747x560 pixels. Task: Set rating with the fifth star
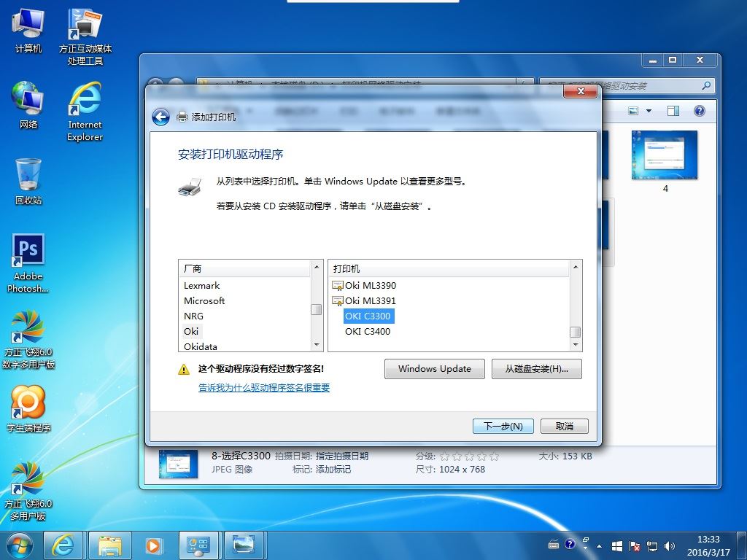[494, 456]
